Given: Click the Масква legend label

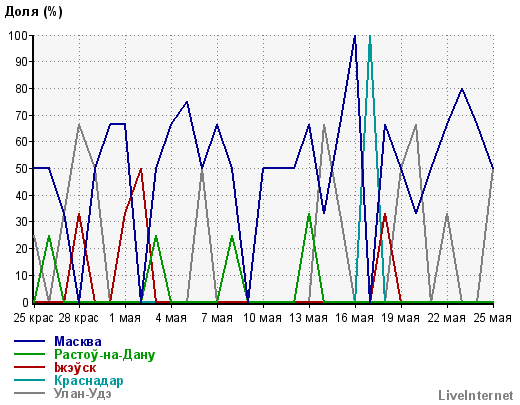Looking at the screenshot, I should tap(78, 342).
